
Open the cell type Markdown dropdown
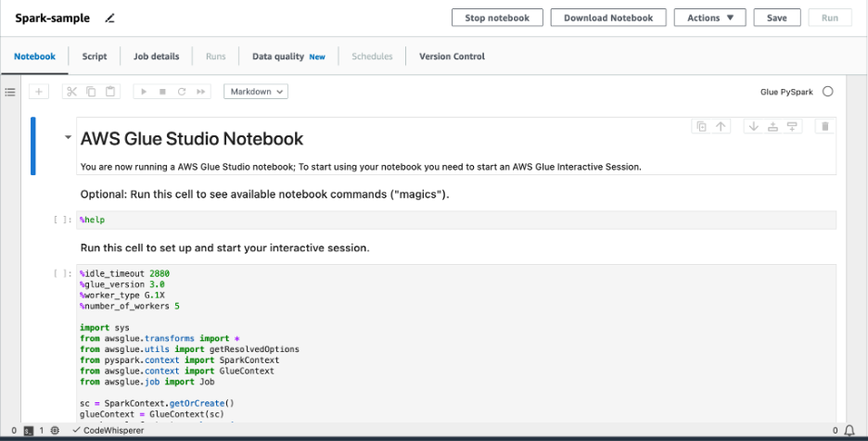256,92
